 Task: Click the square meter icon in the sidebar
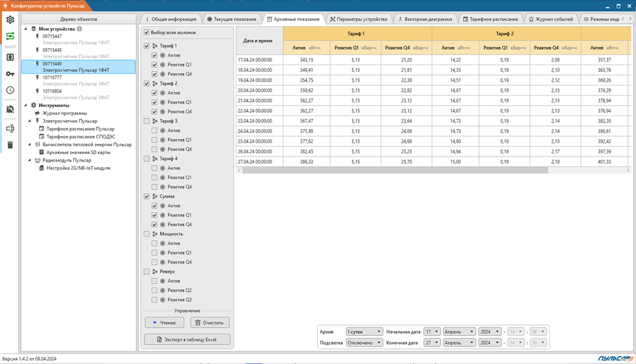10,57
